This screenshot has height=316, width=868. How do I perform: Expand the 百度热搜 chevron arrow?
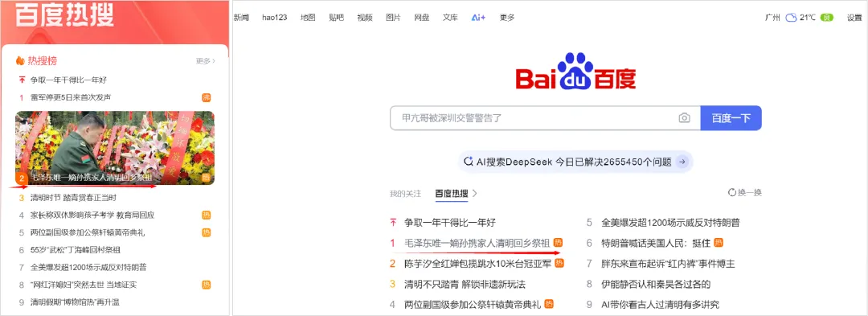coord(475,194)
